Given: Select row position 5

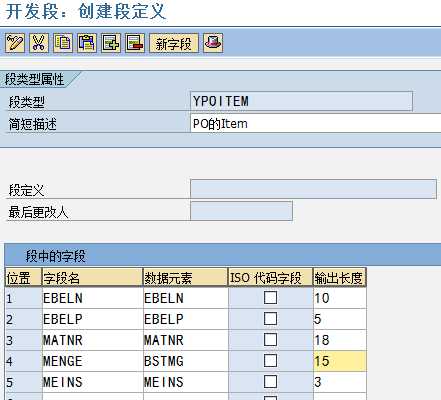Looking at the screenshot, I should click(x=23, y=382).
